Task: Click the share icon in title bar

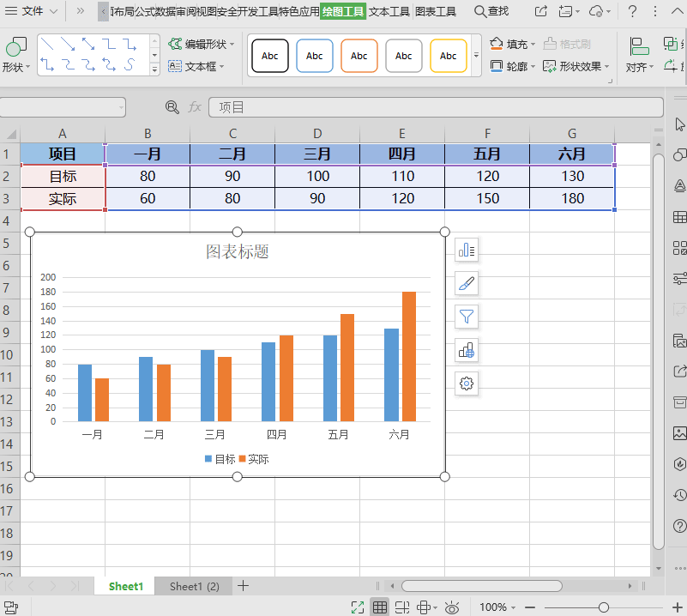Action: click(541, 11)
